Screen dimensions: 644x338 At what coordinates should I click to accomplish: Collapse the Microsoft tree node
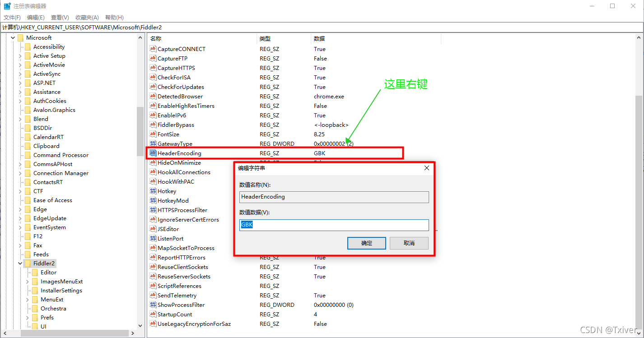(x=13, y=37)
